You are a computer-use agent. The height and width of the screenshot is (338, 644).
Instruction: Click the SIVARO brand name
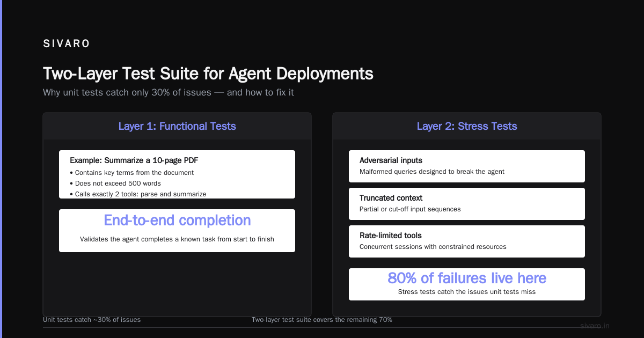point(67,44)
